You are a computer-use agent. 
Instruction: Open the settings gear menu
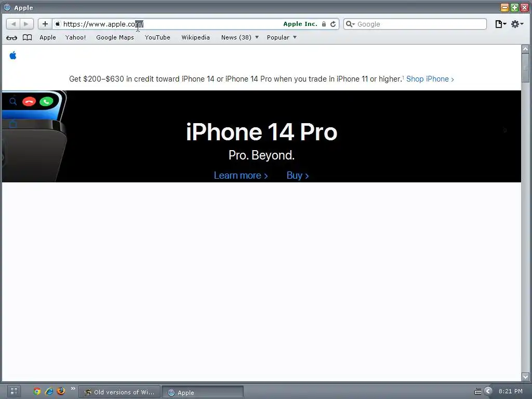[517, 24]
